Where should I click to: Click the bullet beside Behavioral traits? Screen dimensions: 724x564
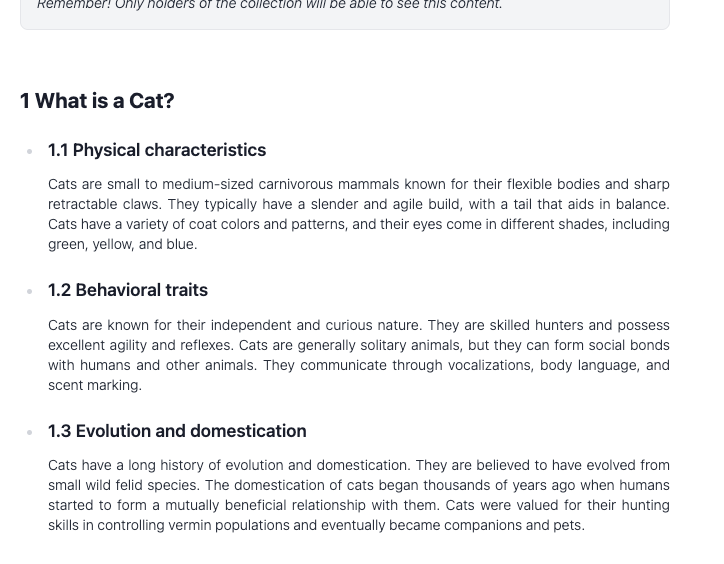click(x=30, y=291)
